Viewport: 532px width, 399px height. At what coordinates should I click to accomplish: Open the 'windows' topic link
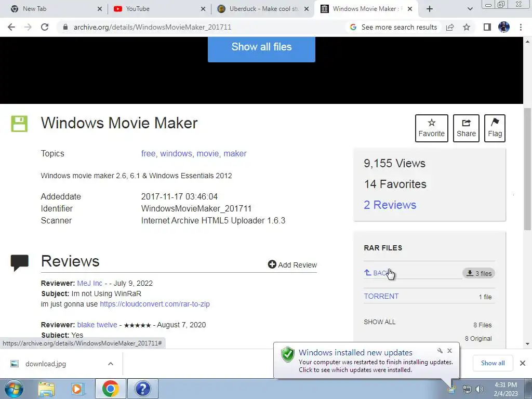(x=176, y=153)
